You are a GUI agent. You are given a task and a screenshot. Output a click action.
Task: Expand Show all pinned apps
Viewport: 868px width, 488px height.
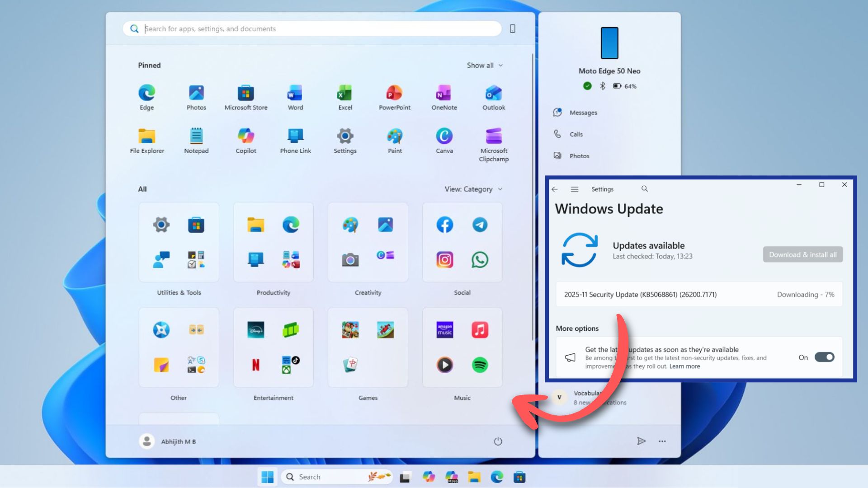(x=485, y=66)
